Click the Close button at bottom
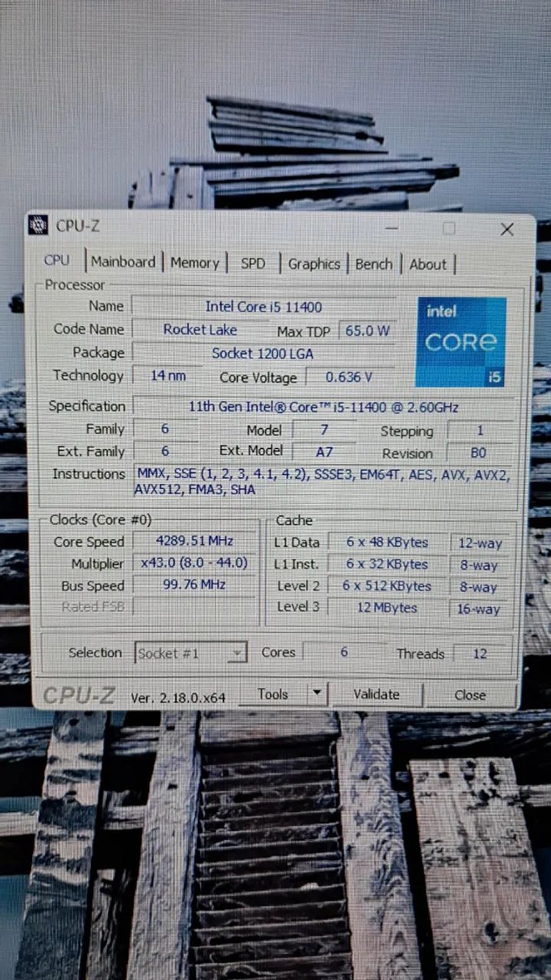The image size is (551, 980). click(x=470, y=695)
